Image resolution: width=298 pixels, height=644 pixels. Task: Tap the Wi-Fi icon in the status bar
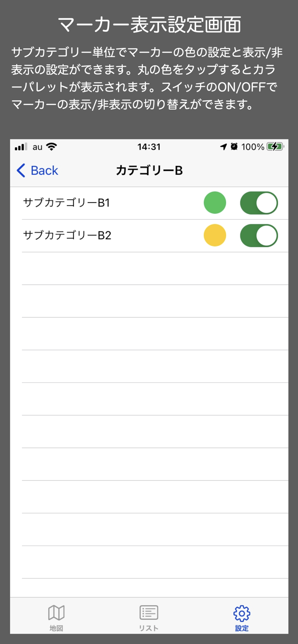coord(52,147)
